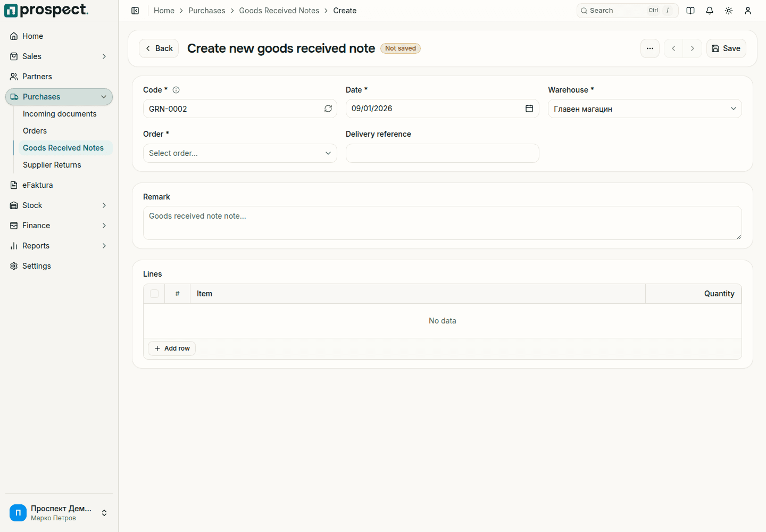
Task: Open Incoming documents submenu item
Action: [65, 114]
